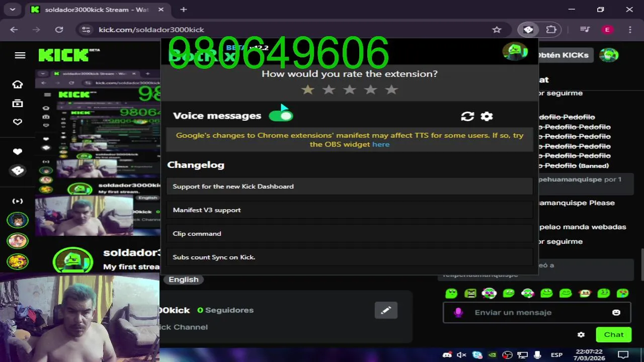Toggle the Voice messages switch
This screenshot has height=362, width=644.
281,116
